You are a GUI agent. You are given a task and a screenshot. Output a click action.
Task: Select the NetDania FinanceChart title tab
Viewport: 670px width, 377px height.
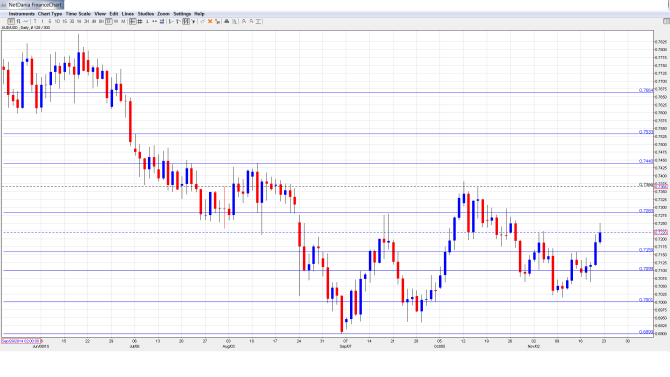point(32,5)
